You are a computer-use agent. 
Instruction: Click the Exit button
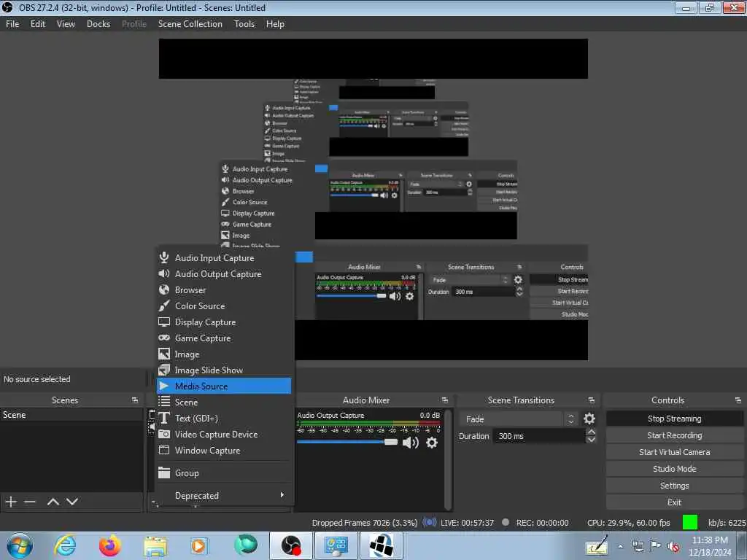pos(674,502)
